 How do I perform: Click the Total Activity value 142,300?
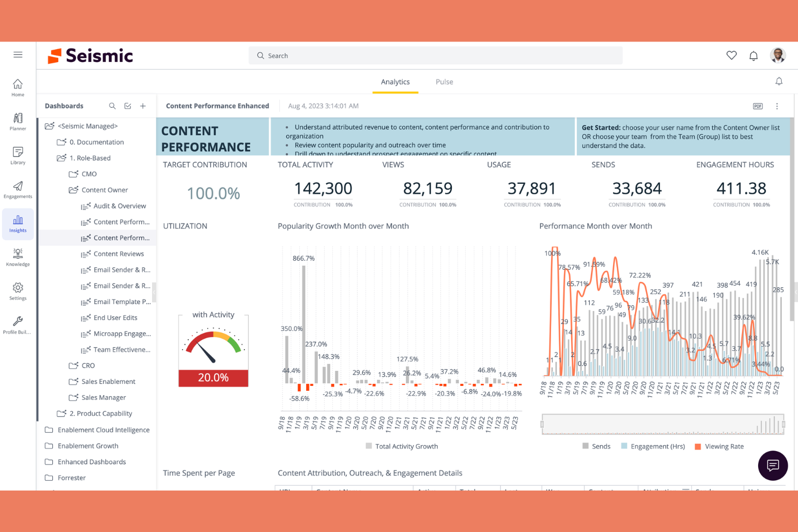(x=323, y=188)
